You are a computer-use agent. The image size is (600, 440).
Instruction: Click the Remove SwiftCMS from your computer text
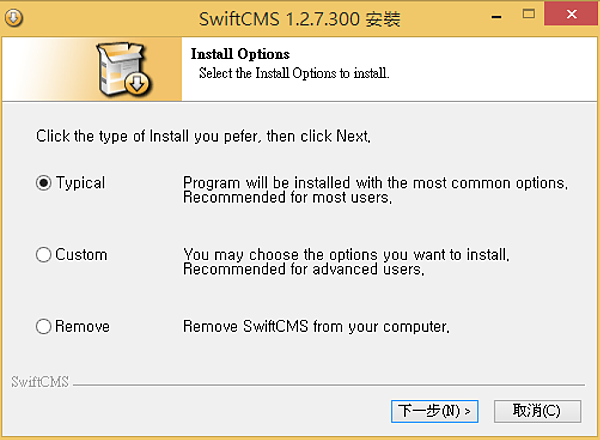tap(316, 326)
